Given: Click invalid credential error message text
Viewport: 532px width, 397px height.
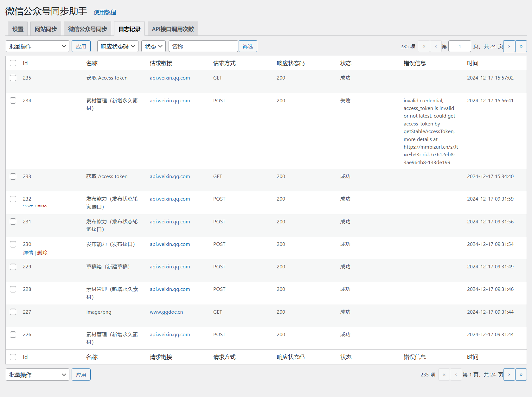Looking at the screenshot, I should (431, 131).
